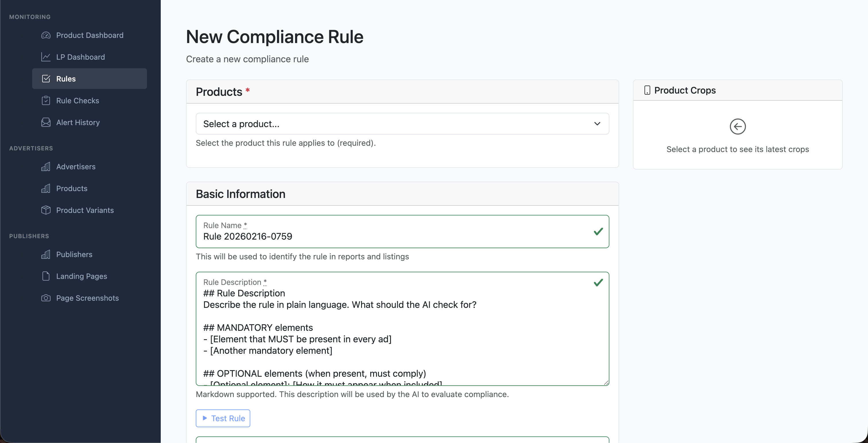The width and height of the screenshot is (868, 443).
Task: Click the LP Dashboard line-chart icon
Action: tap(46, 57)
